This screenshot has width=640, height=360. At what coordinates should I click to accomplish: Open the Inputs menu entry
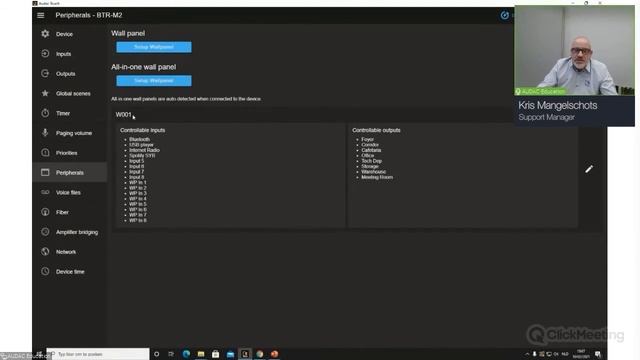63,54
